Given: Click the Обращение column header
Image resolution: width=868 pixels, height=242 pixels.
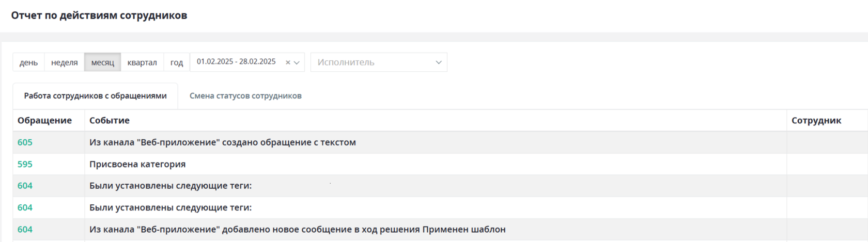Looking at the screenshot, I should [44, 120].
